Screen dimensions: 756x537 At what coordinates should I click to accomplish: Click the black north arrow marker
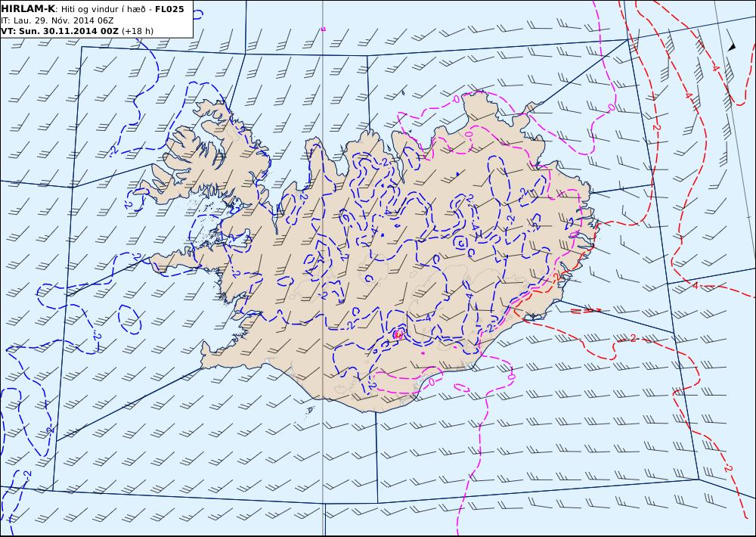click(731, 47)
